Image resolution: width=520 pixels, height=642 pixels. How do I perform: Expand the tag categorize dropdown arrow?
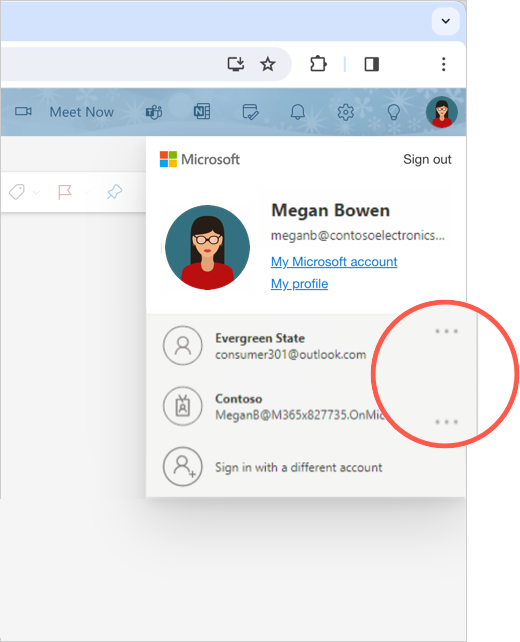(36, 192)
